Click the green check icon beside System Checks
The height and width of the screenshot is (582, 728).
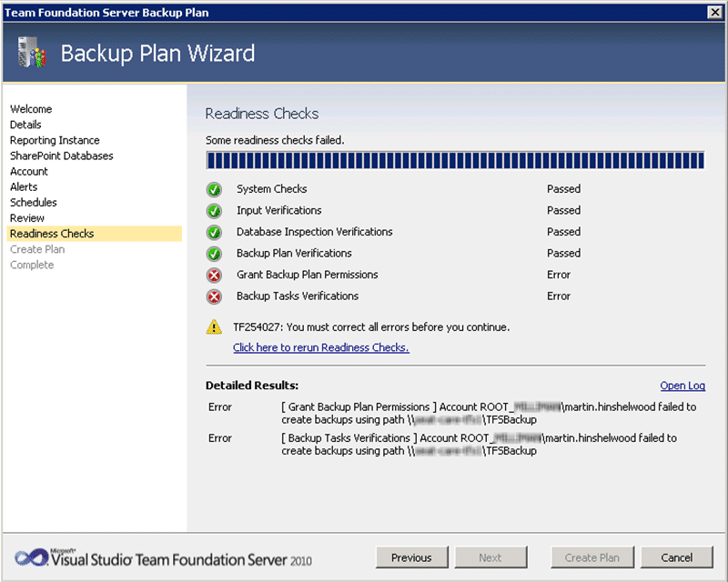(x=214, y=189)
